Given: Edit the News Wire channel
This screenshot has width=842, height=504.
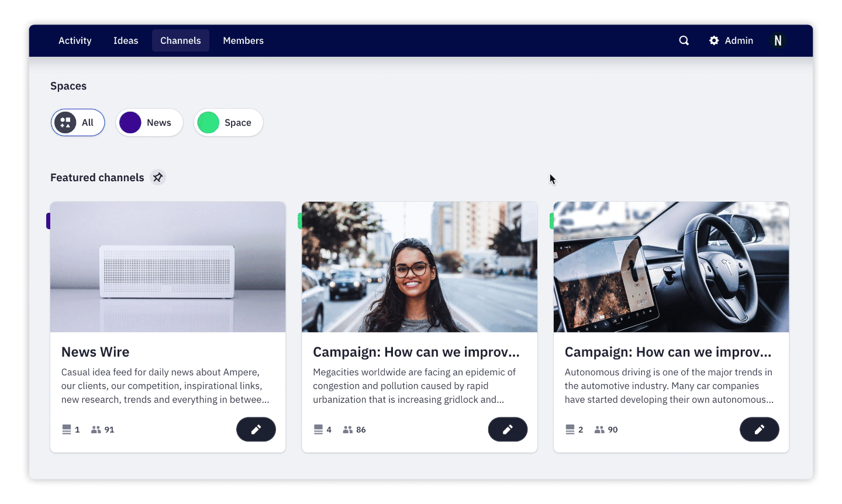Looking at the screenshot, I should click(256, 429).
